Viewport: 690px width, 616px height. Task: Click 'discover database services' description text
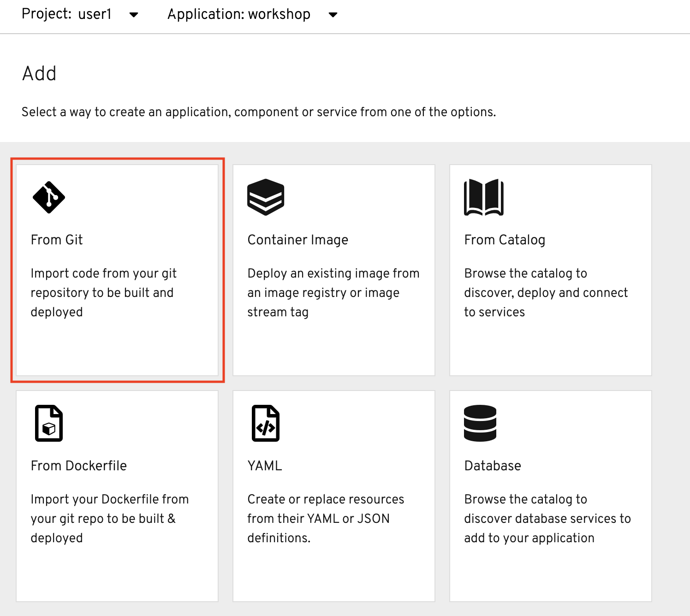547,519
